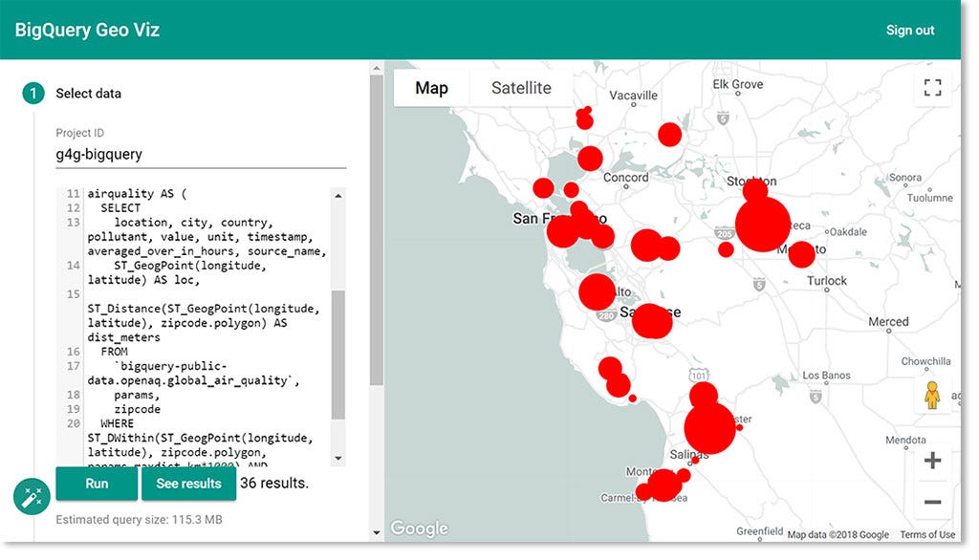Click the Street View pegman icon
The height and width of the screenshot is (560, 979).
pos(932,395)
